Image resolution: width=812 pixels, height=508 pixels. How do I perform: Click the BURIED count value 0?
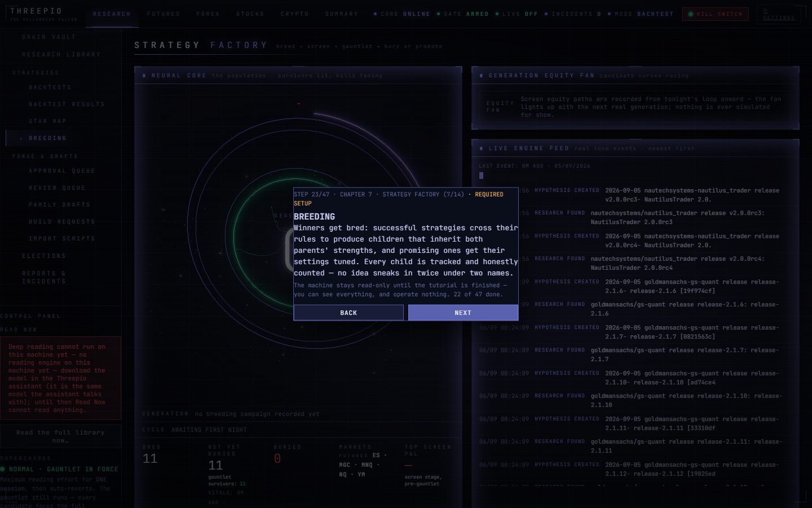277,459
